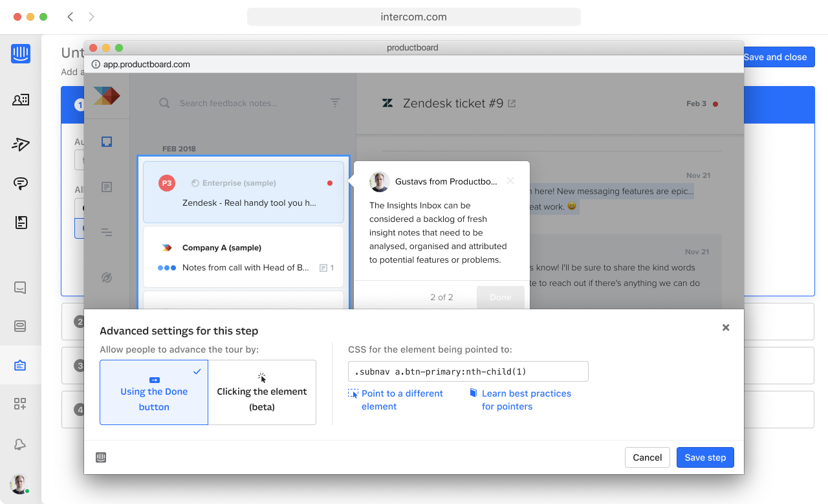Open Zendesk ticket #9 external link icon
Screen dimensions: 828x504
pos(512,104)
